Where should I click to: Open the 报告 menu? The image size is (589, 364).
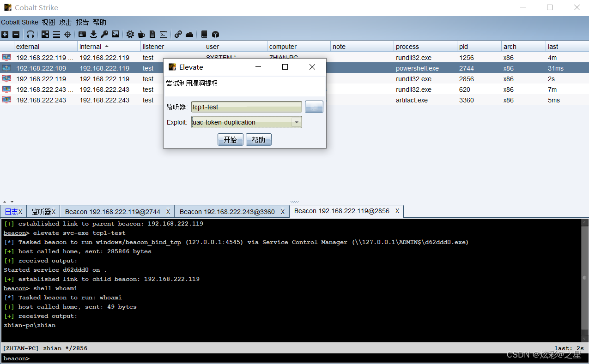(x=82, y=22)
